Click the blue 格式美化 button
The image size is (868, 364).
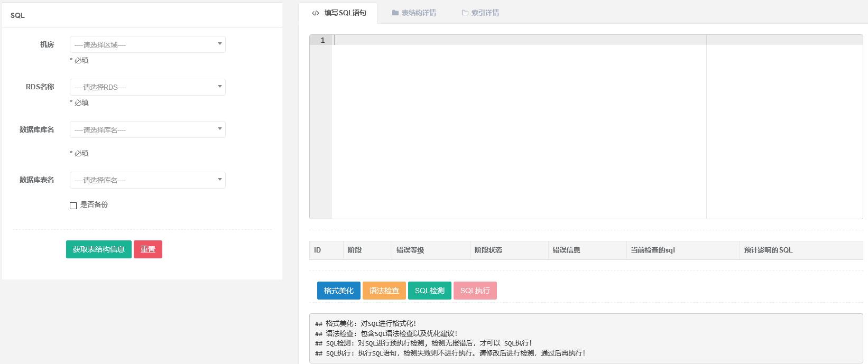[x=338, y=291]
